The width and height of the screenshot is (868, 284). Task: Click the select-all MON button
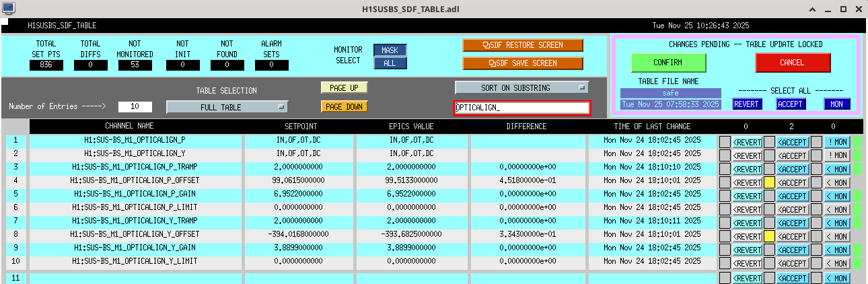837,104
